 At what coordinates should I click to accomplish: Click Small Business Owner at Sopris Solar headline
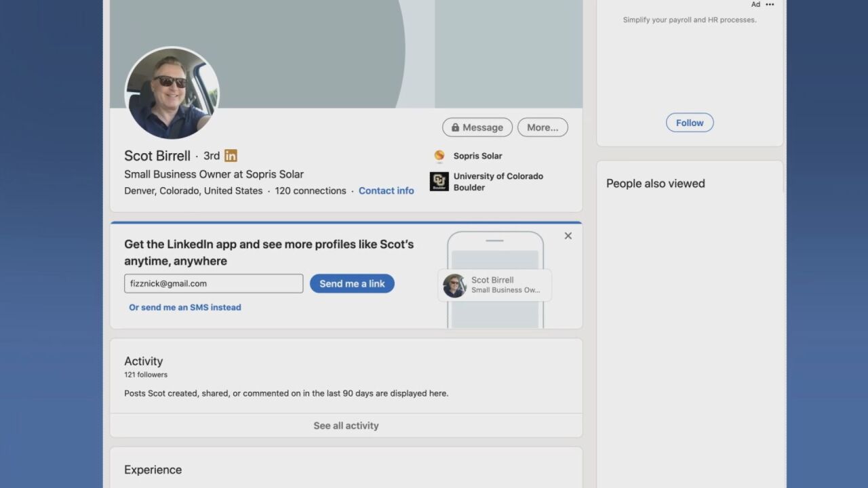(x=214, y=174)
